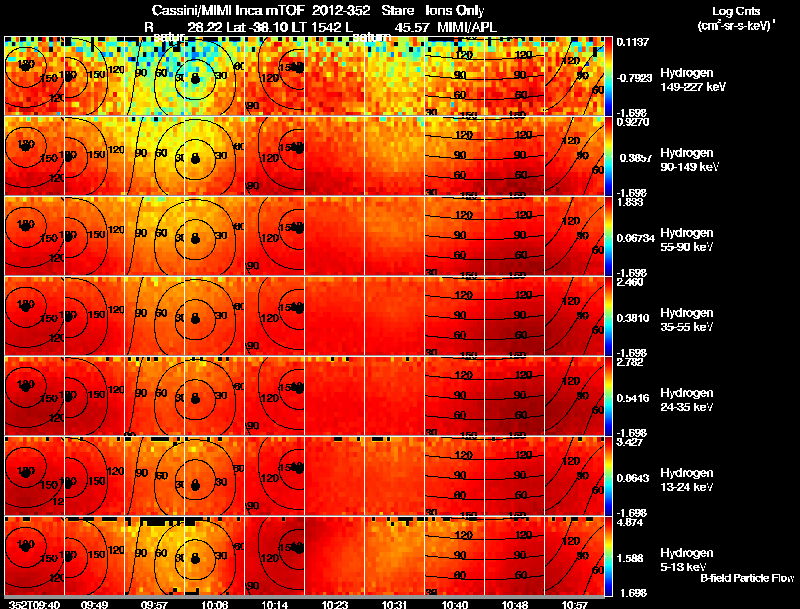Viewport: 800px width, 609px height.
Task: Click the Hydrogen 13-24 keV label
Action: (x=687, y=480)
